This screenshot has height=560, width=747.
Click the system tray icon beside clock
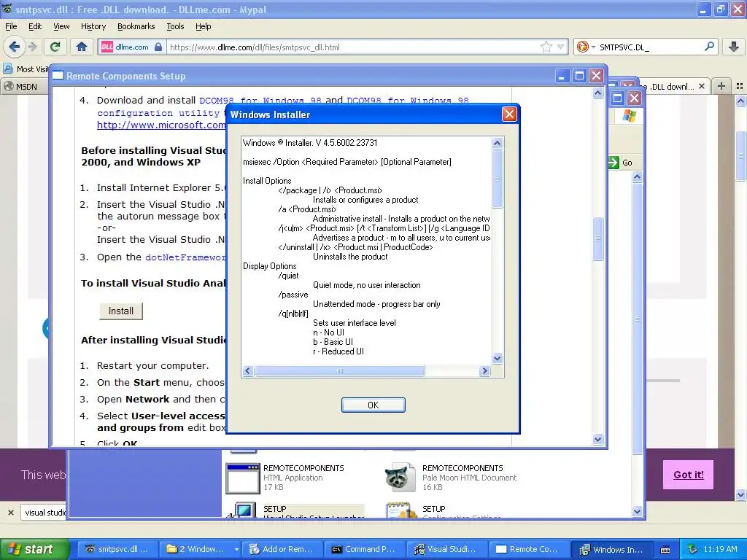(x=693, y=549)
